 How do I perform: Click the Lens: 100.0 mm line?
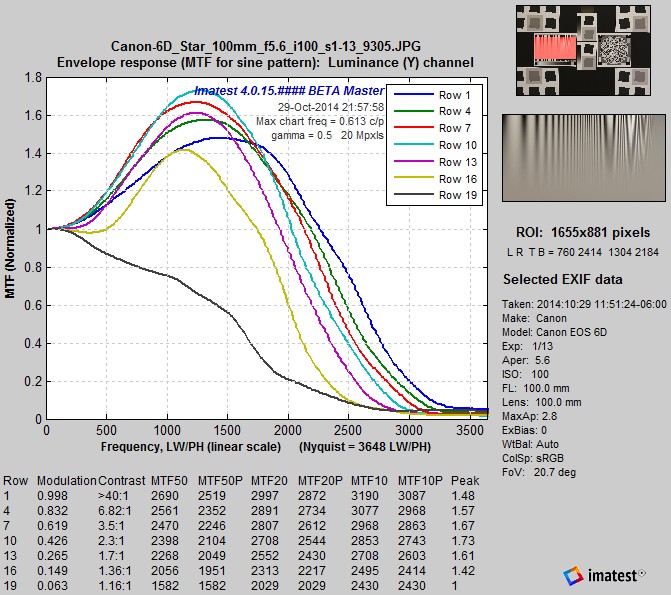point(542,402)
